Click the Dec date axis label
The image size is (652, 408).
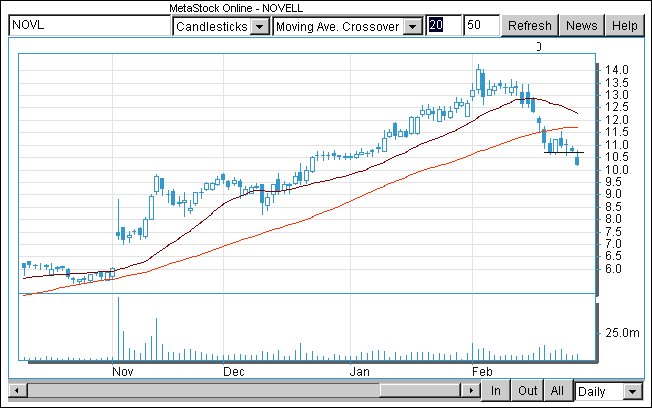pyautogui.click(x=234, y=371)
